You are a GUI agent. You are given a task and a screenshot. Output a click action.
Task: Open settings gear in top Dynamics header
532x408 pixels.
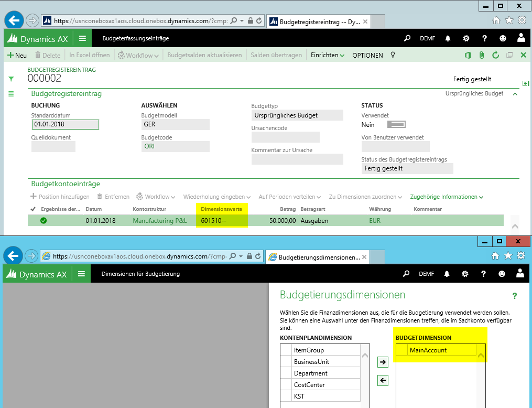click(x=466, y=38)
